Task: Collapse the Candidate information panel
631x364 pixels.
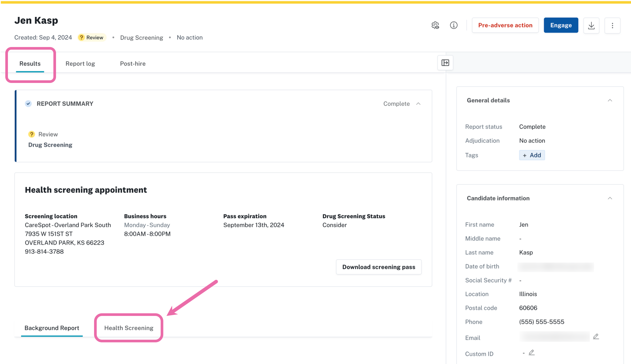Action: click(x=610, y=198)
